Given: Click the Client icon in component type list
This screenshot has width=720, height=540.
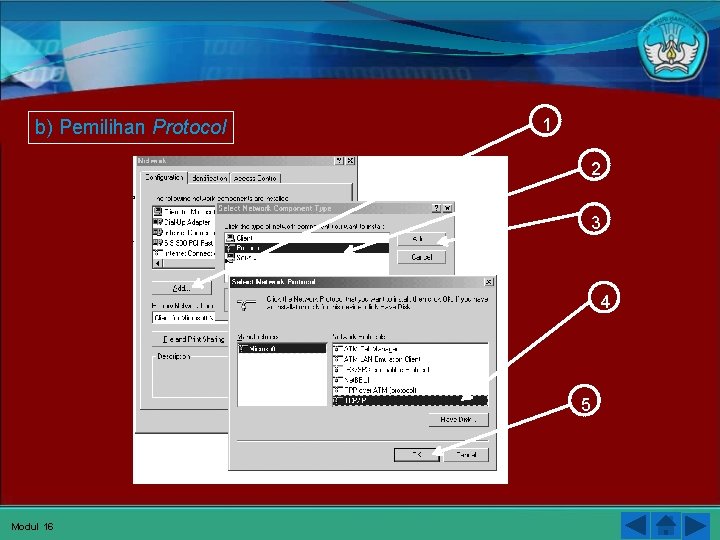Looking at the screenshot, I should (230, 238).
